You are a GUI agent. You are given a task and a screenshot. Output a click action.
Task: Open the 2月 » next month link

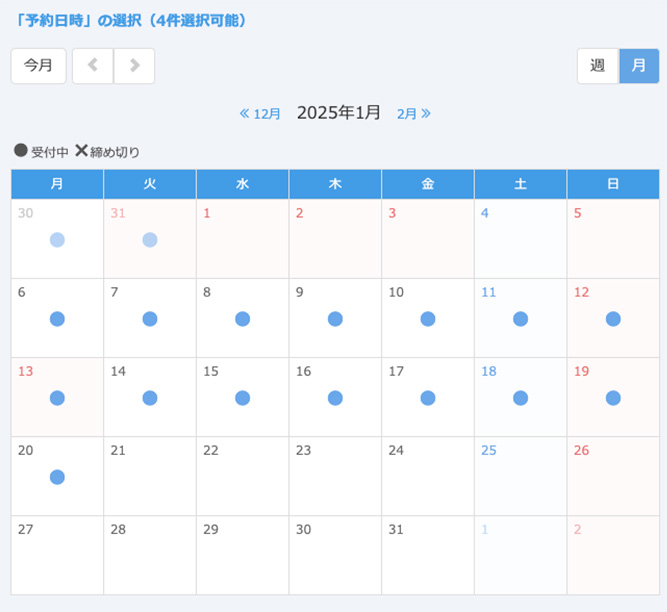click(414, 114)
